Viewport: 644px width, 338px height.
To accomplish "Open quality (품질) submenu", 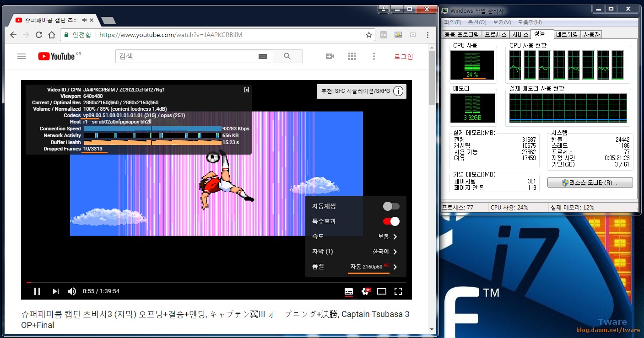I will coord(356,267).
